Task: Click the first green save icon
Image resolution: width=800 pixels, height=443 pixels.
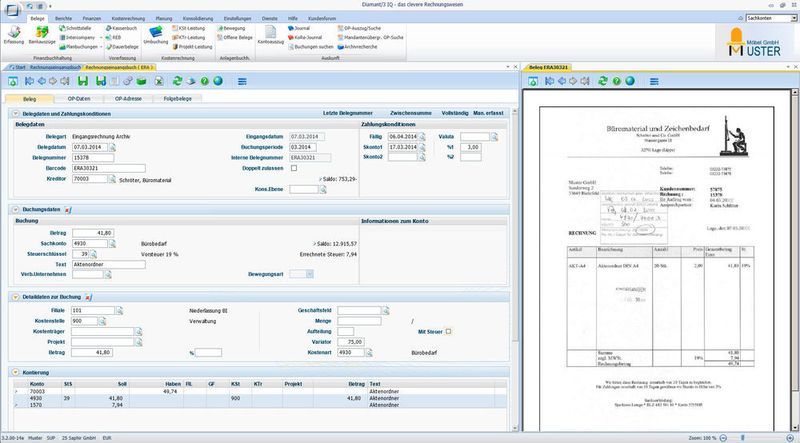Action: point(83,81)
